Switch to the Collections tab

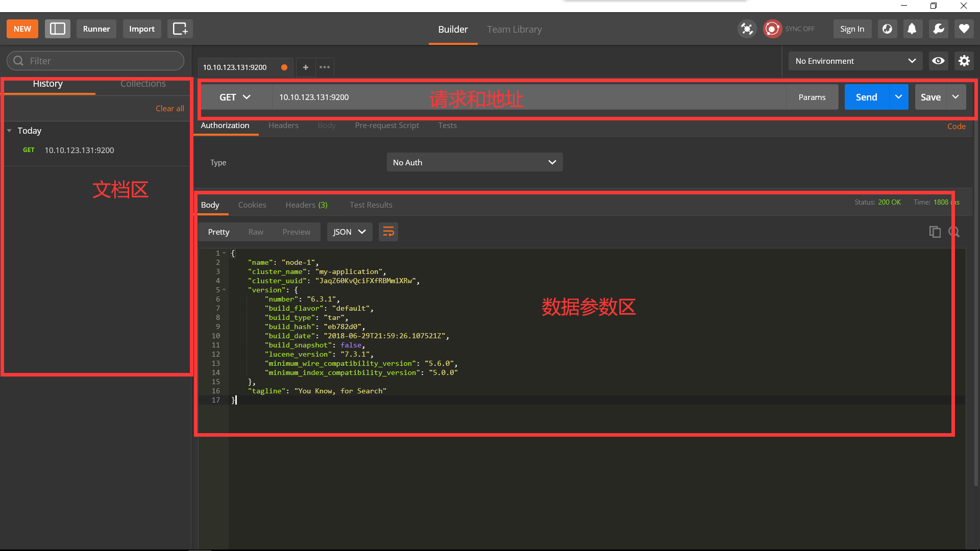click(x=143, y=84)
